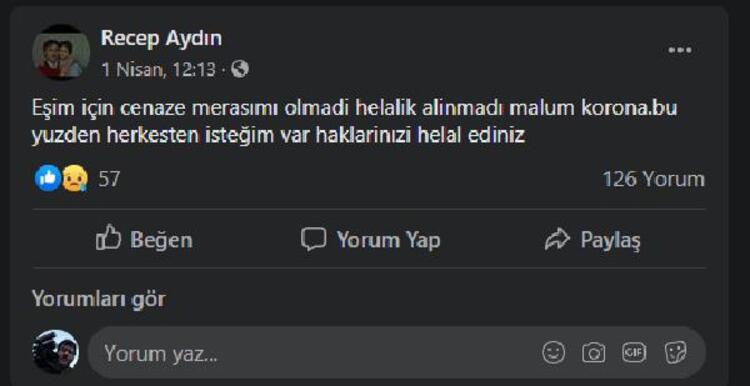750x386 pixels.
Task: Open the 1 Nisan, 12:13 timestamp link
Action: tap(158, 70)
